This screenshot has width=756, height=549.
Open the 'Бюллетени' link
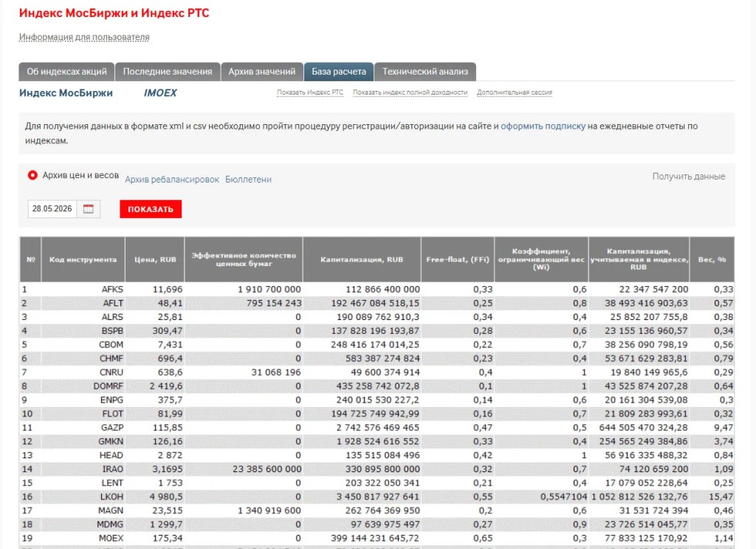coord(248,180)
